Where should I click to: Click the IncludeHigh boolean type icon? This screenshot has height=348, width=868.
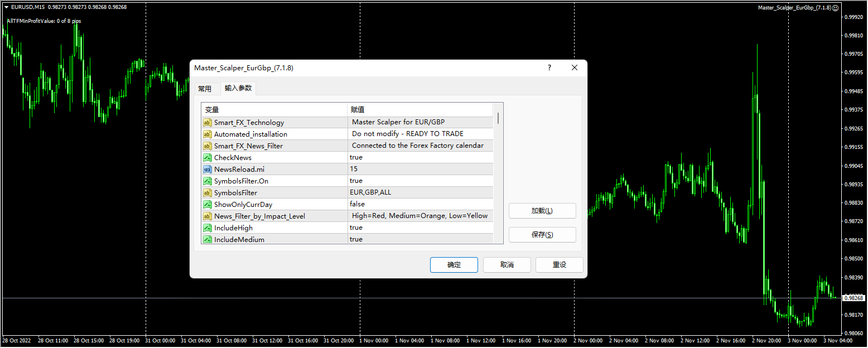coord(207,228)
